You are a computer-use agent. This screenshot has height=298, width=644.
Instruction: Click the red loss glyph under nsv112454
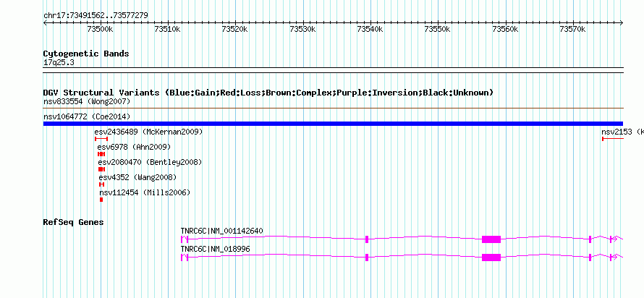pos(101,200)
